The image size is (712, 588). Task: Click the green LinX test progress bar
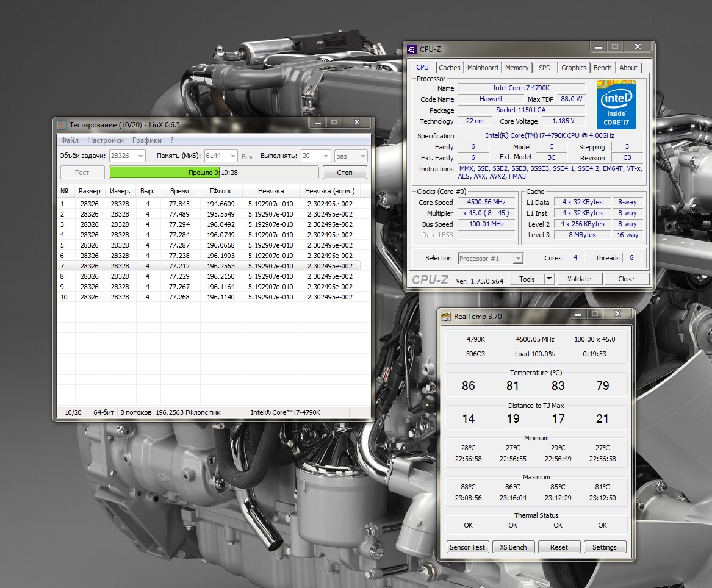click(214, 173)
